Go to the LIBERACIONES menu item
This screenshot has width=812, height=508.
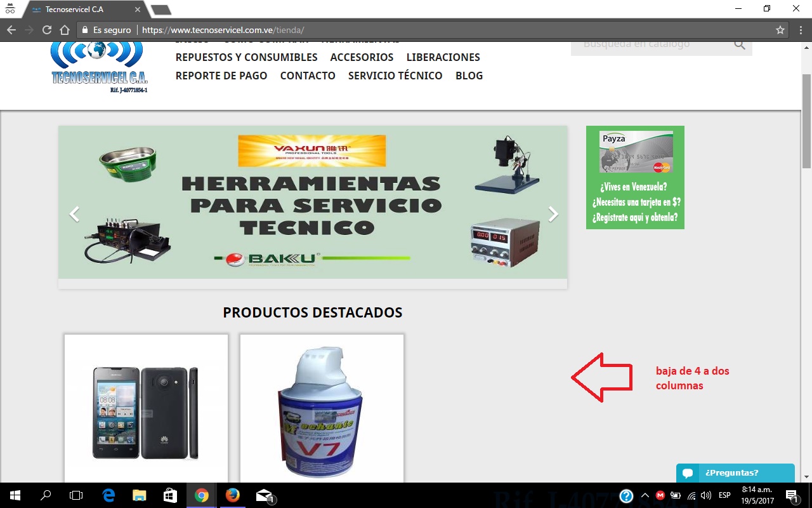coord(443,57)
